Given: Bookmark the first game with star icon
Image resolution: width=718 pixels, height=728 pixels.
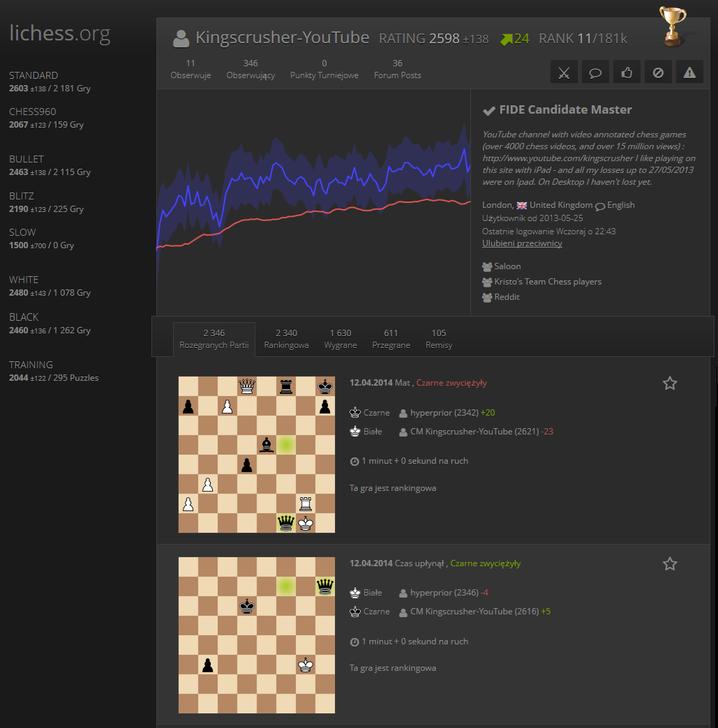Looking at the screenshot, I should 670,383.
